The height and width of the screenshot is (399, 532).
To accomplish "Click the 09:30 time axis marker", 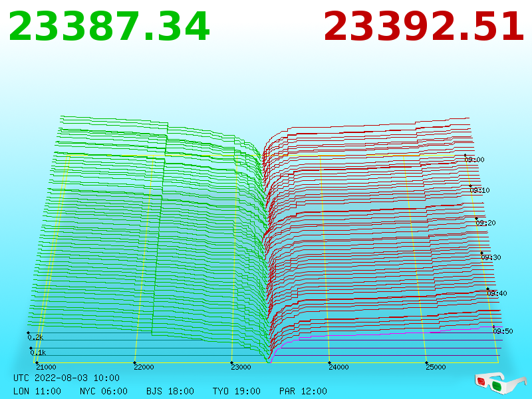I will tap(491, 257).
